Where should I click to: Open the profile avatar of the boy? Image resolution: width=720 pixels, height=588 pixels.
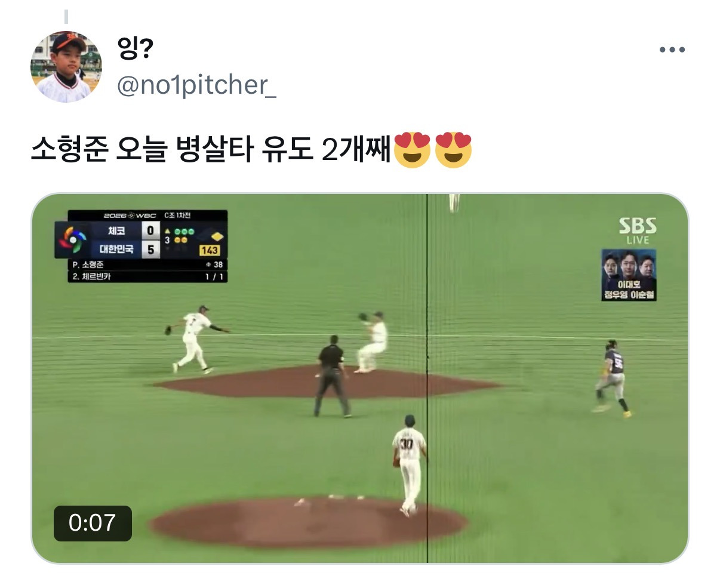pos(66,67)
